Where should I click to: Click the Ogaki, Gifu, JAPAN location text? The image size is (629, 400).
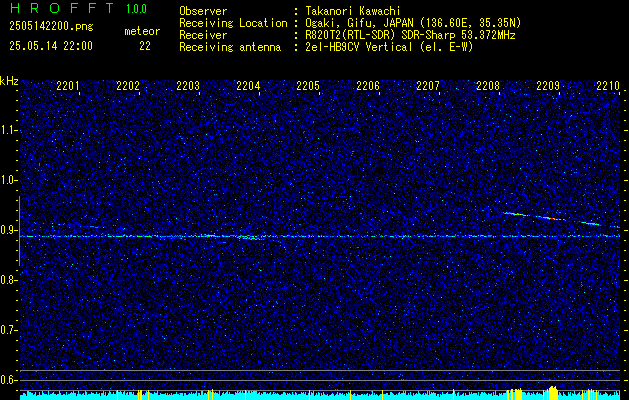tap(413, 23)
